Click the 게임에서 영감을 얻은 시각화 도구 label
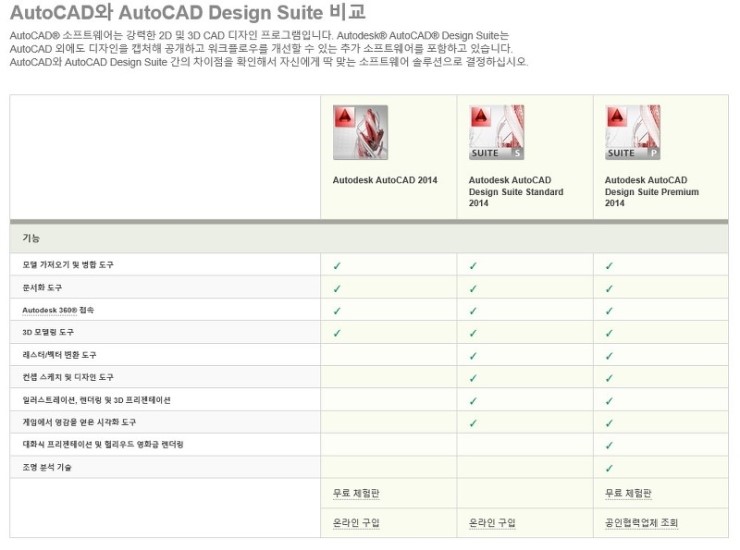The height and width of the screenshot is (550, 740). click(x=79, y=422)
